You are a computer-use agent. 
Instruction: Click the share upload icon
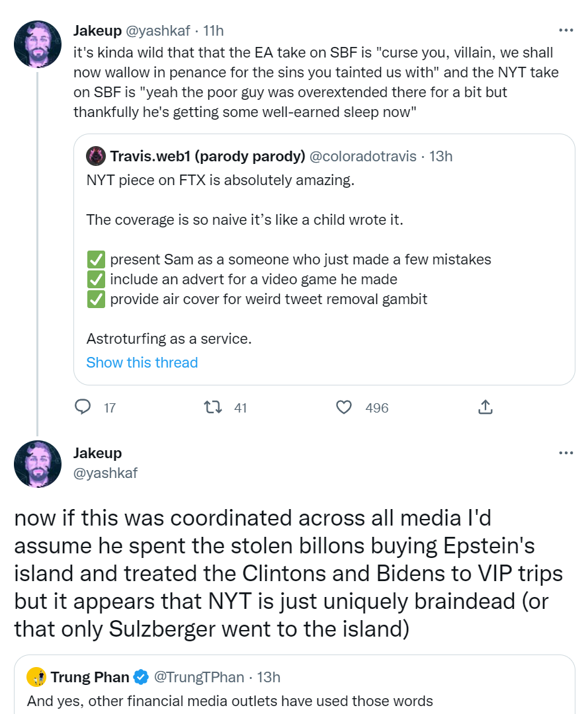tap(485, 407)
